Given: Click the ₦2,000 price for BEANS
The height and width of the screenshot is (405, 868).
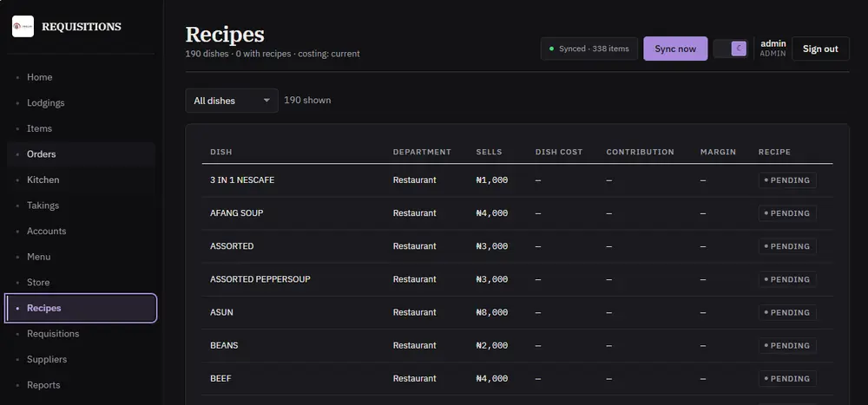Looking at the screenshot, I should pyautogui.click(x=491, y=346).
